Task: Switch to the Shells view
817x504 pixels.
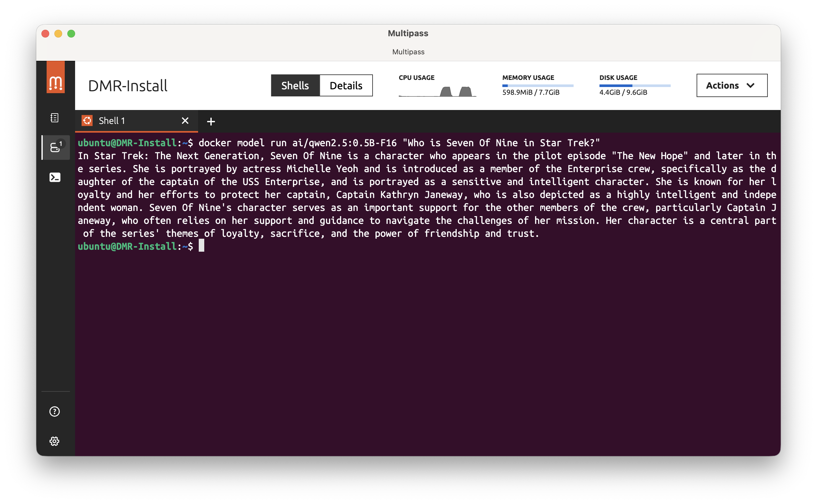Action: (295, 86)
